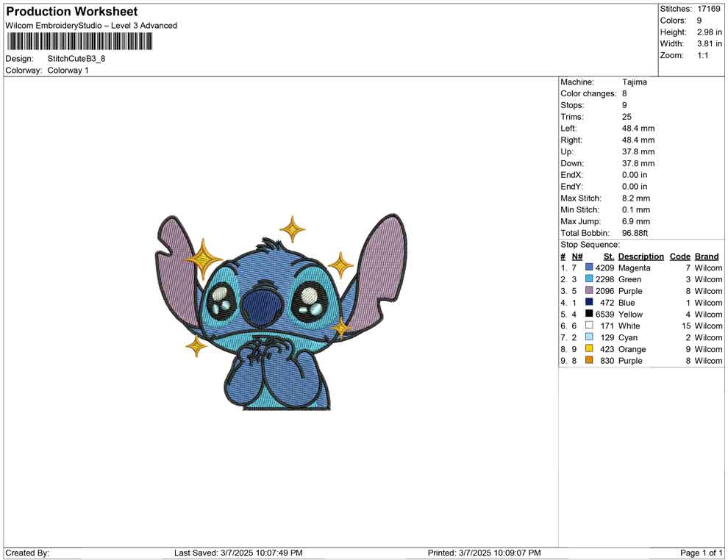728x560 pixels.
Task: Click the Magenta color swatch in row 1
Action: 589,268
